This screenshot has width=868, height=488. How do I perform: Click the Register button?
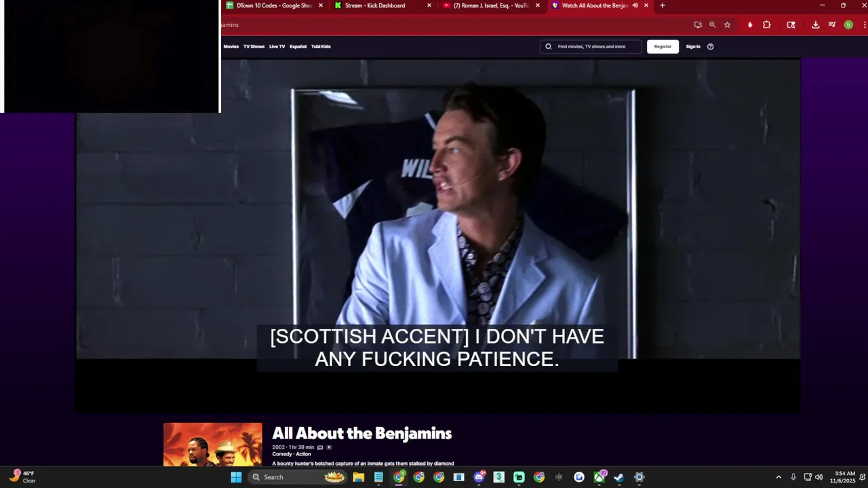663,46
